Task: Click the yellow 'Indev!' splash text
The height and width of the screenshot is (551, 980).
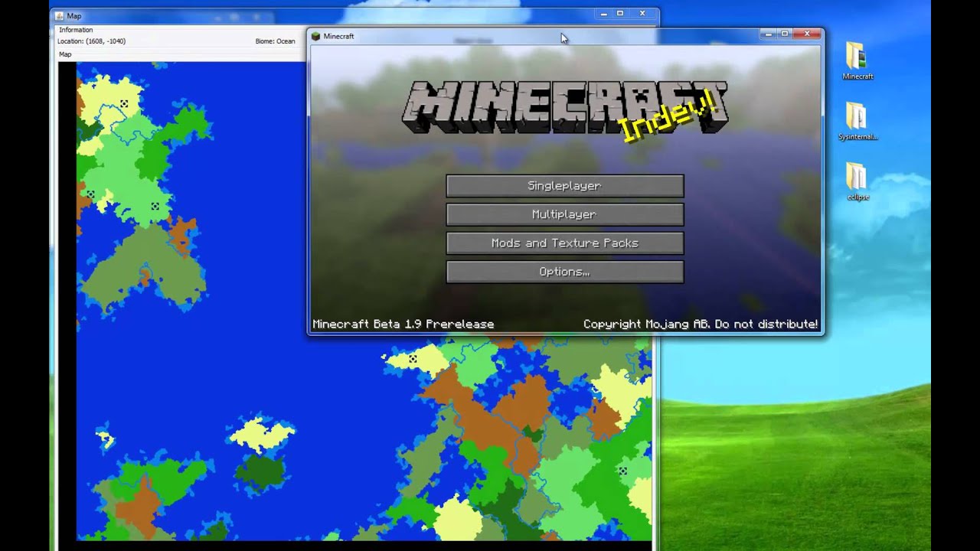Action: [x=668, y=116]
